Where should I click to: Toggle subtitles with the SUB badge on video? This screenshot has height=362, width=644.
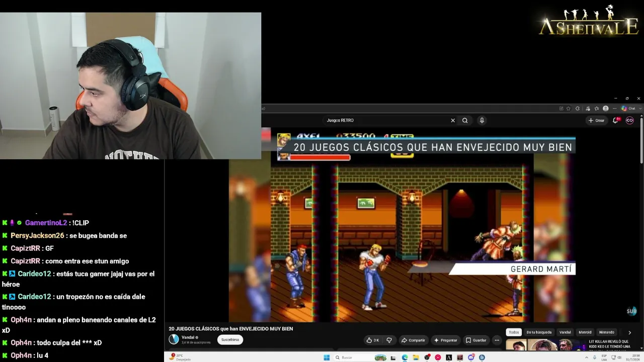pyautogui.click(x=631, y=311)
